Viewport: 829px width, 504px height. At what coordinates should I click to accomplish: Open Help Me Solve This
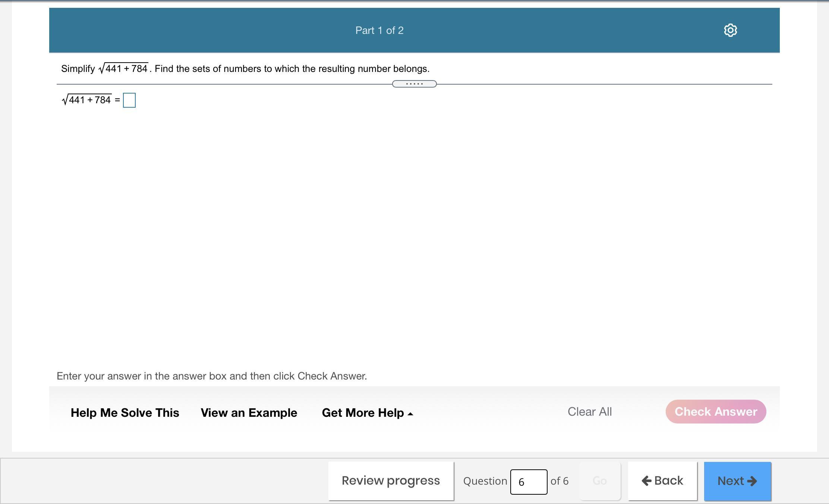(x=125, y=413)
